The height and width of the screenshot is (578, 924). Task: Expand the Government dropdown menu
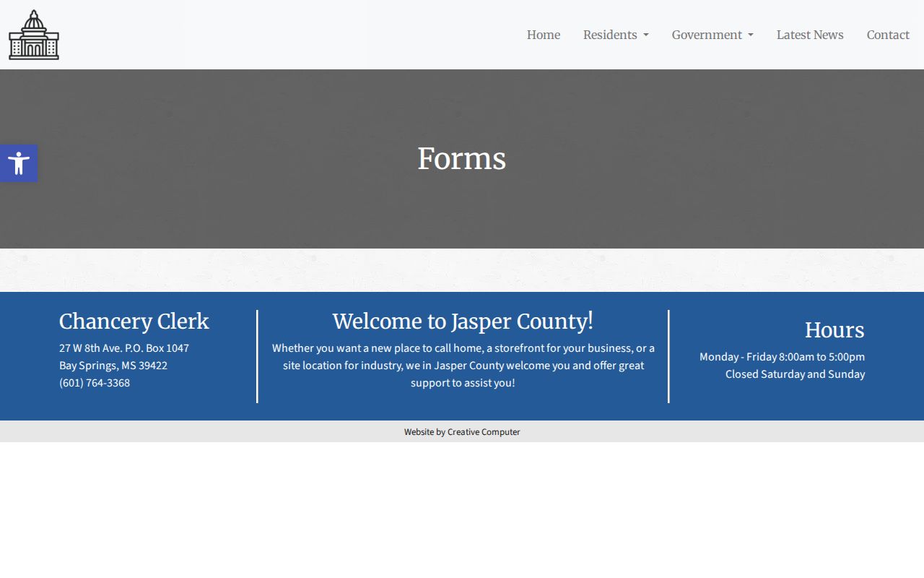[x=712, y=35]
